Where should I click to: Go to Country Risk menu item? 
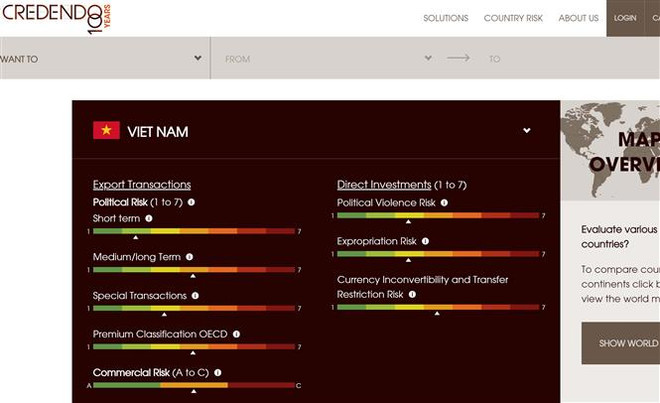[x=513, y=18]
